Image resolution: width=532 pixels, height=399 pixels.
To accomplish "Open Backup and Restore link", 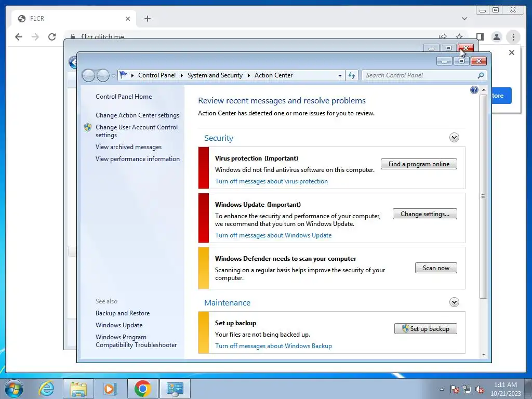I will (123, 313).
